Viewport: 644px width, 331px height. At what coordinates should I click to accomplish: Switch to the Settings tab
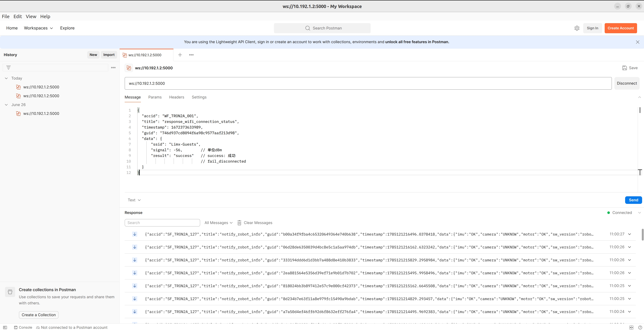[199, 97]
